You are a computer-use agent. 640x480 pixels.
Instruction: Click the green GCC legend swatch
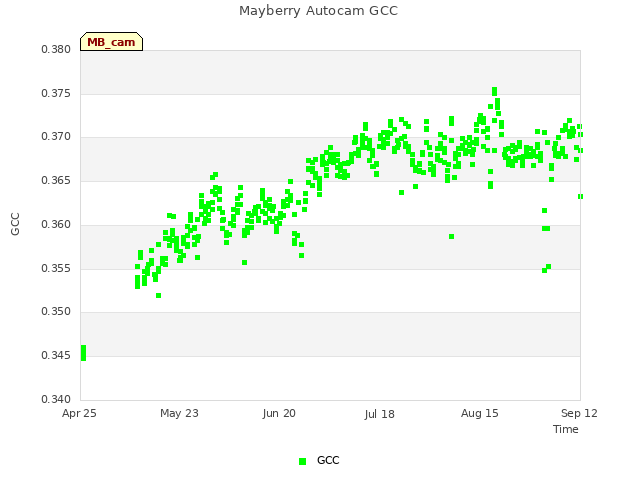tap(302, 461)
